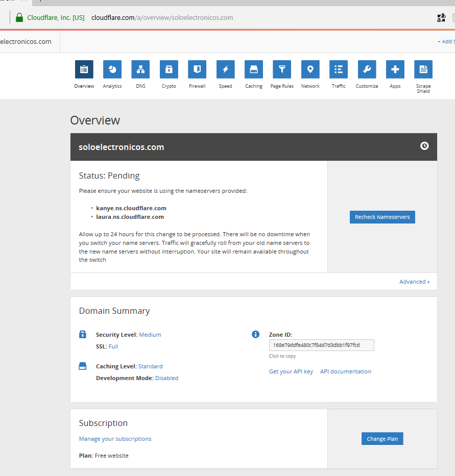455x476 pixels.
Task: Click the Zone ID field to copy
Action: (x=321, y=345)
